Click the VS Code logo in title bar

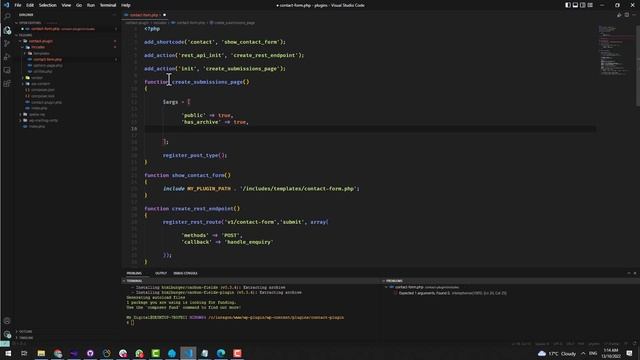tap(6, 5)
